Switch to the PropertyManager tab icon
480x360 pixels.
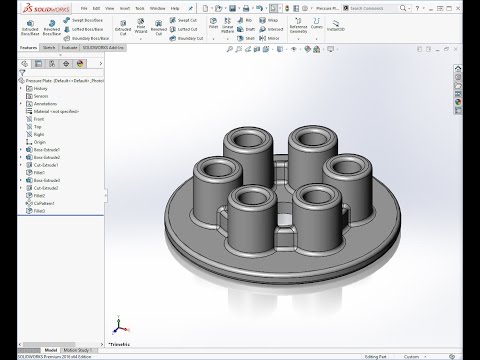tap(38, 63)
